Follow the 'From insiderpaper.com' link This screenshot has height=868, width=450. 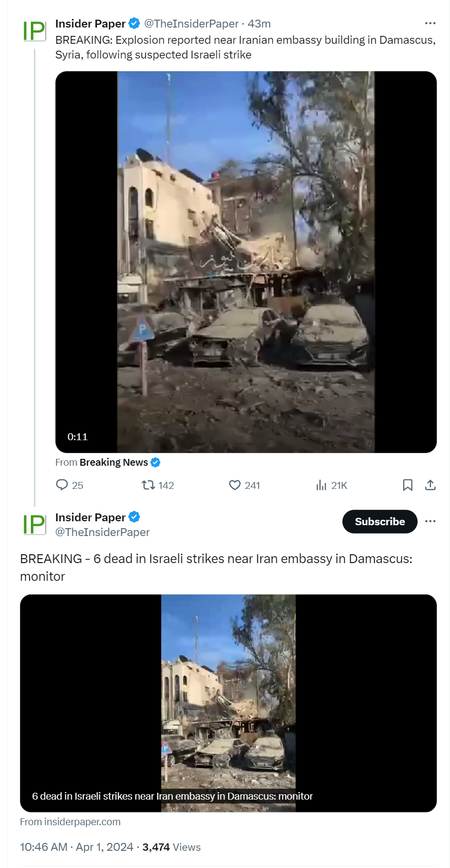tap(70, 822)
